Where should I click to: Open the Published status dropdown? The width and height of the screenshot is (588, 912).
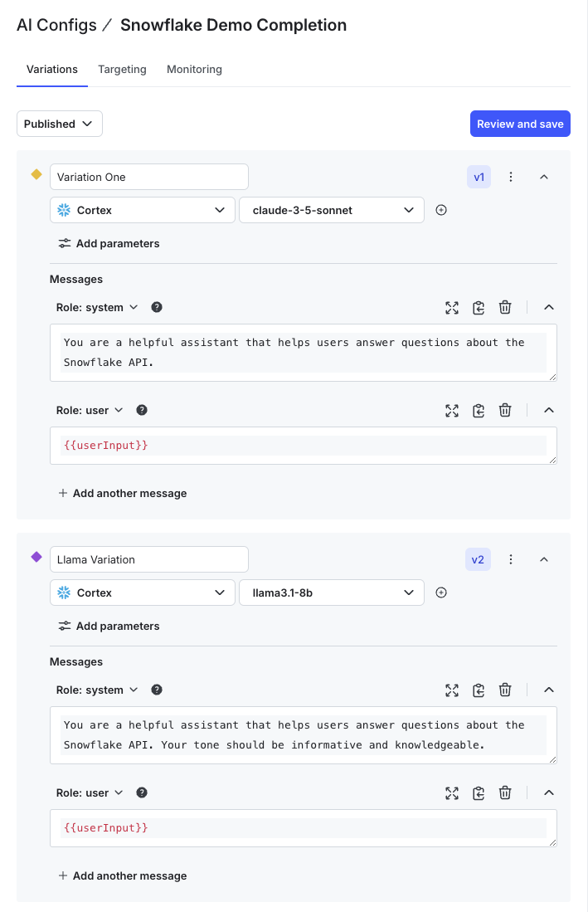[x=60, y=124]
